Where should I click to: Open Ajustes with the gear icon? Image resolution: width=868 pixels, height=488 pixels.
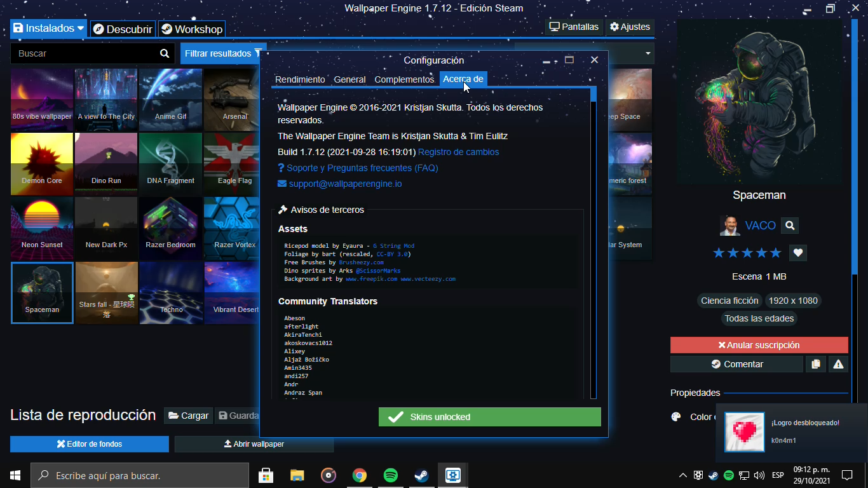pos(630,27)
